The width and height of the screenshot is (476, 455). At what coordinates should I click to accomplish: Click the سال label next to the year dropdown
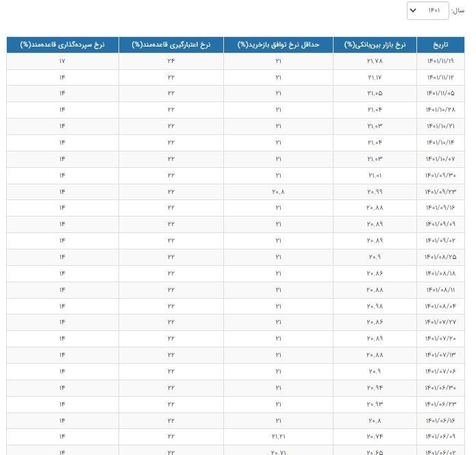[x=458, y=10]
